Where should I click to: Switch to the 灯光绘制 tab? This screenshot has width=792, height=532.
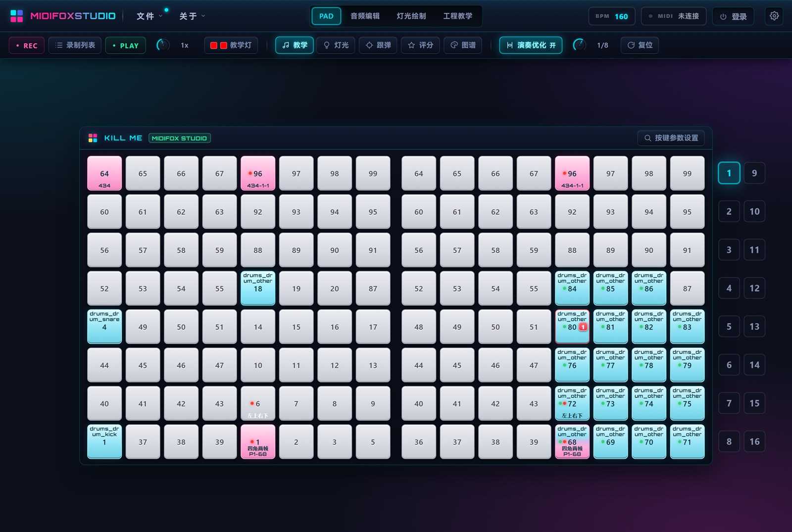411,16
